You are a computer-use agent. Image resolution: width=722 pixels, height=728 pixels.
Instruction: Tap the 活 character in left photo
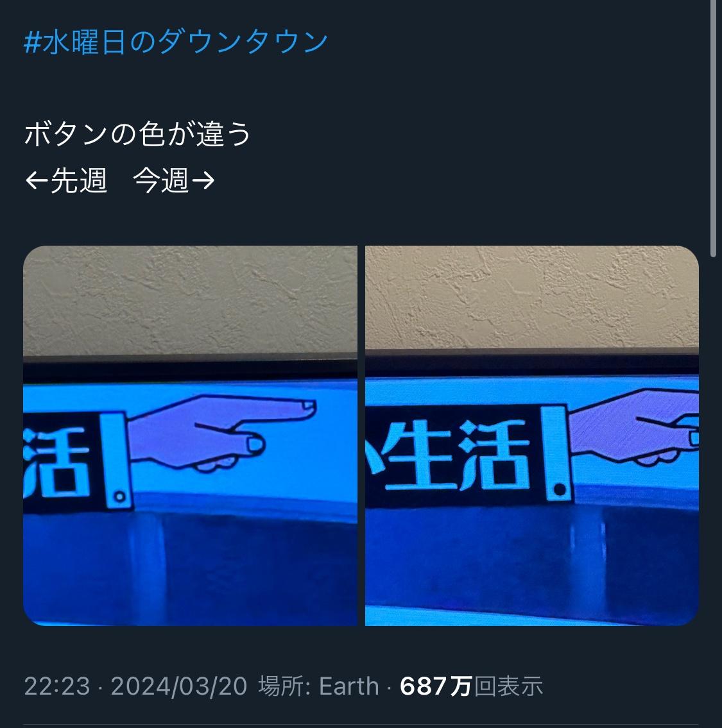coord(56,462)
